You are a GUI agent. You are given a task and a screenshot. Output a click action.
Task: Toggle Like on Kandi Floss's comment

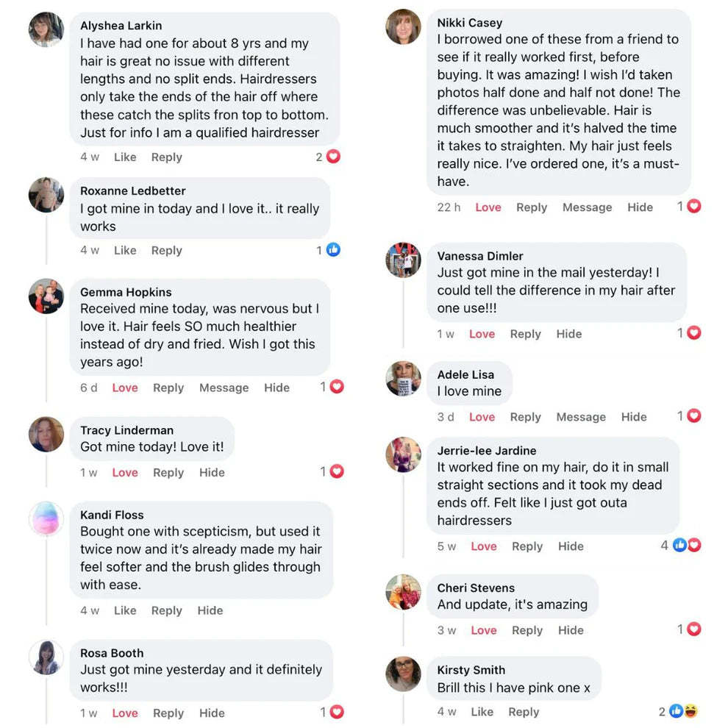pyautogui.click(x=125, y=610)
